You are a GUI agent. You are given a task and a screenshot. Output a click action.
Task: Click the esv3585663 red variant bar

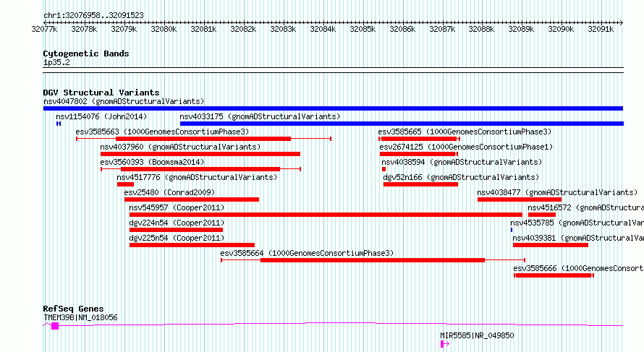click(204, 139)
